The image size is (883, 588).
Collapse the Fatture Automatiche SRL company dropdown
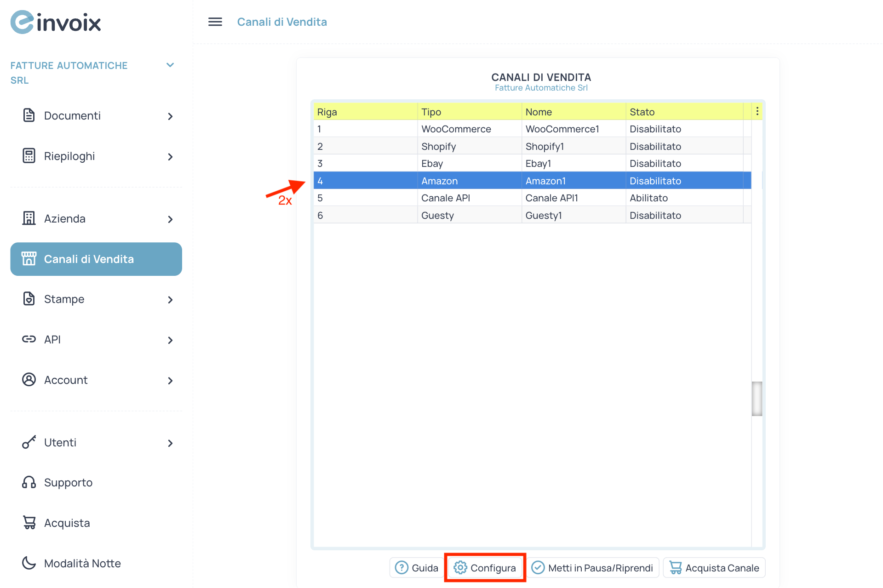pos(170,65)
